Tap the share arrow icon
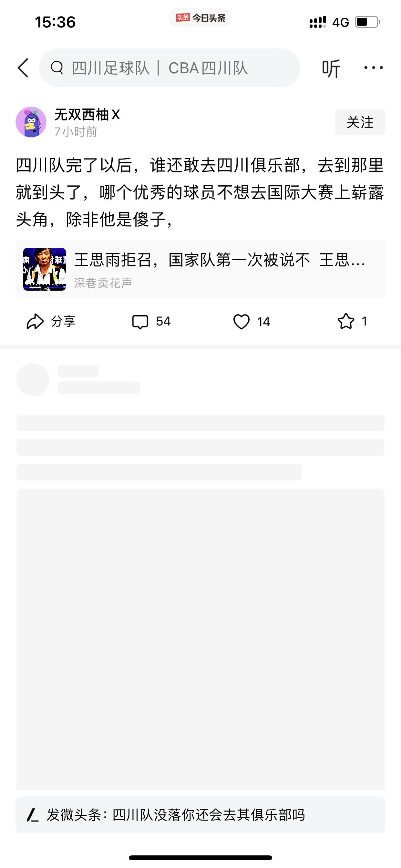Viewport: 401px width, 868px height. 35,321
